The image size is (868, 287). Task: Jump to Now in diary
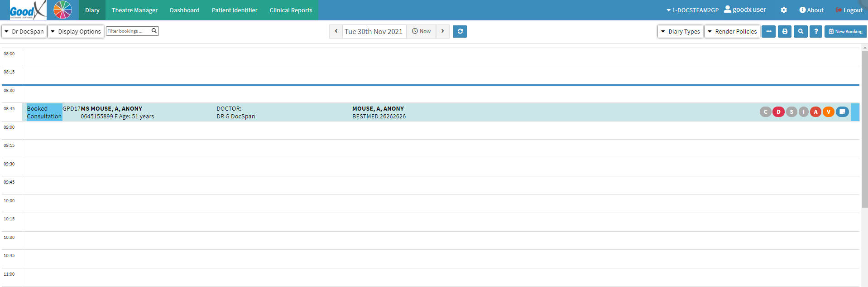pyautogui.click(x=421, y=31)
